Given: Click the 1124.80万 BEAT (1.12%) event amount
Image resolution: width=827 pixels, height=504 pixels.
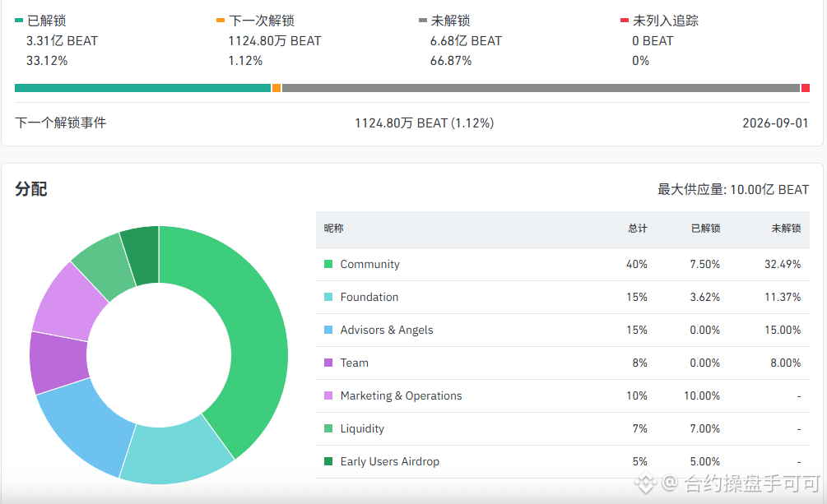Looking at the screenshot, I should pyautogui.click(x=425, y=123).
